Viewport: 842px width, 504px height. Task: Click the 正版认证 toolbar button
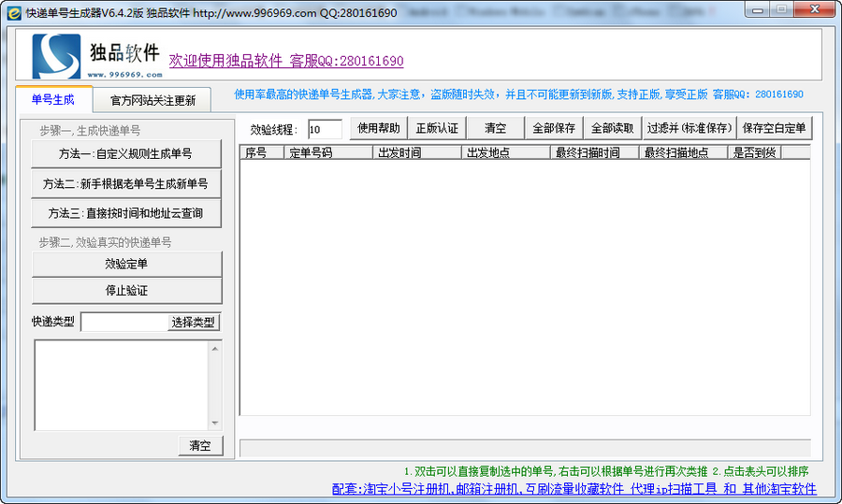pyautogui.click(x=437, y=128)
